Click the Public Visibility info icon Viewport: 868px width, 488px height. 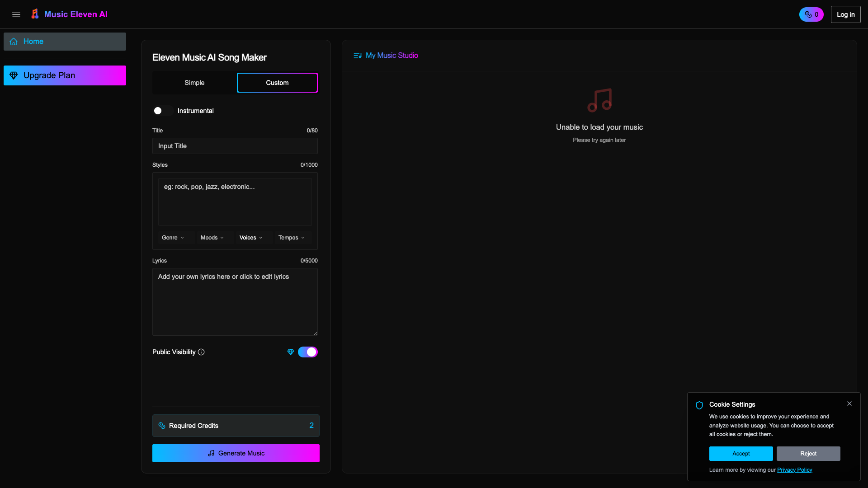[201, 352]
